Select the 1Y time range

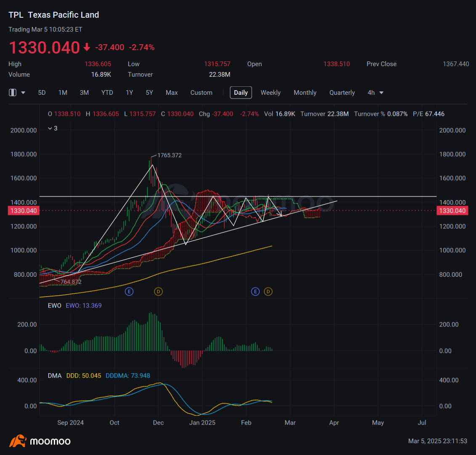click(x=129, y=93)
